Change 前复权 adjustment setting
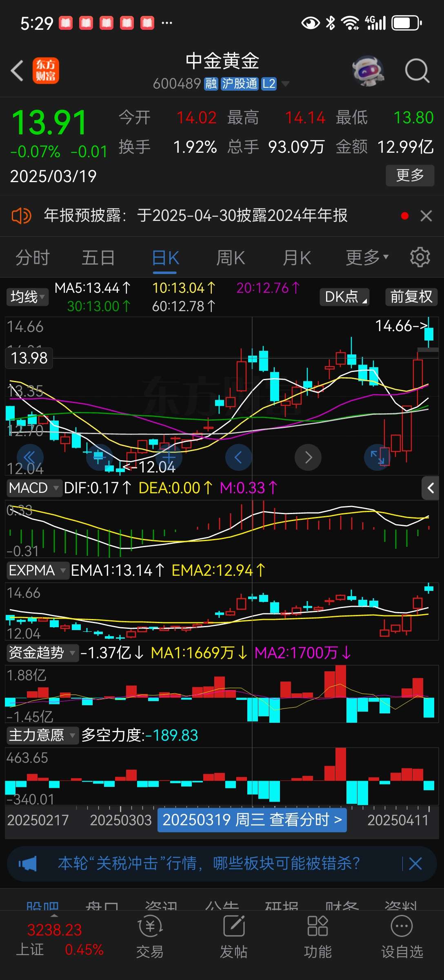 click(411, 297)
